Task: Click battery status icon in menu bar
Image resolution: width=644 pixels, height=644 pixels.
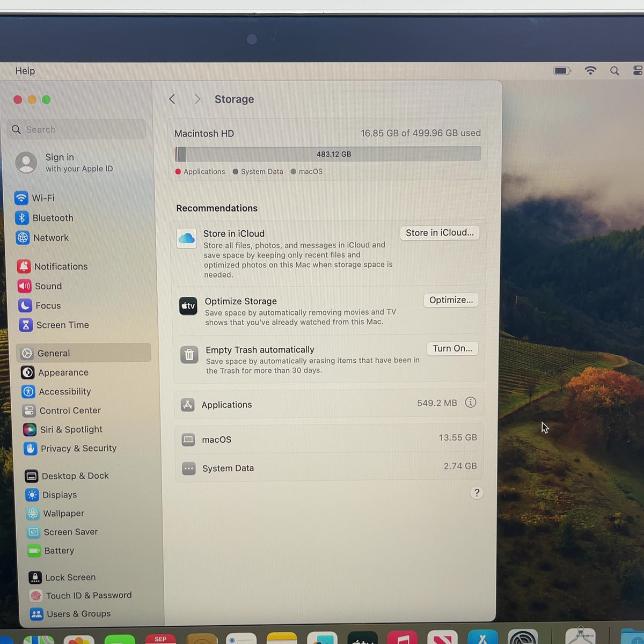Action: 562,71
